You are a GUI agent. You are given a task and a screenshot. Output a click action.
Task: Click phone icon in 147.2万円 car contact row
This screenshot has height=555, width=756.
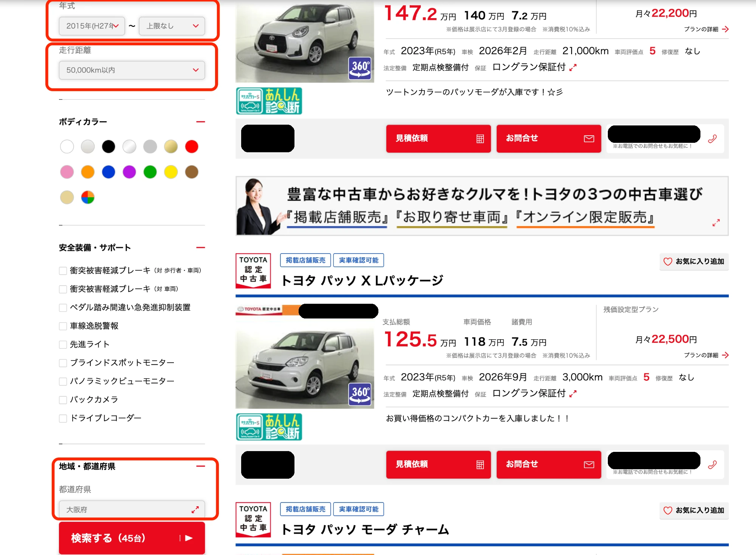pos(713,139)
